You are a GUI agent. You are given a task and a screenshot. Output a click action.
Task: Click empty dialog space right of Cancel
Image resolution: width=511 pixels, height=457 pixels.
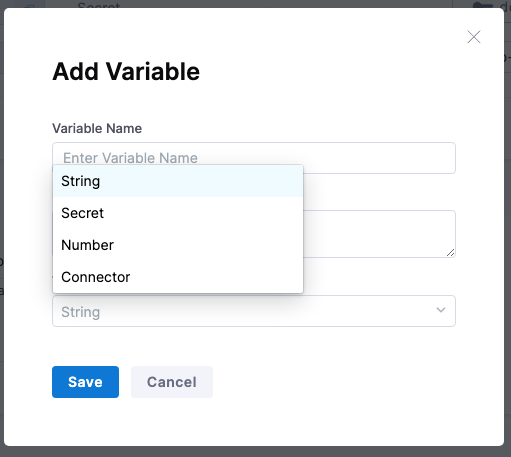[333, 382]
